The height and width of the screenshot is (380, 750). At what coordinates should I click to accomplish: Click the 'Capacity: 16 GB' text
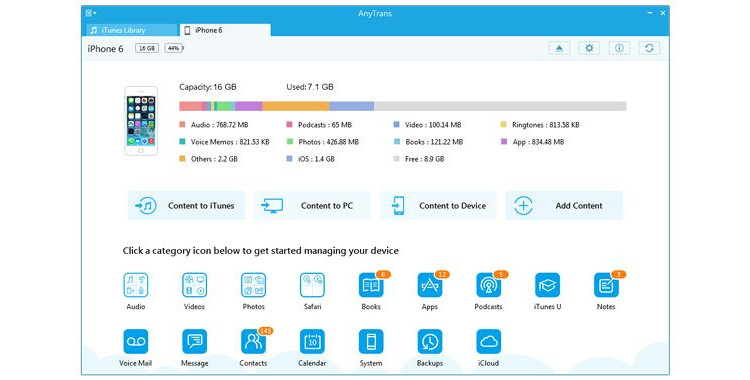point(208,87)
